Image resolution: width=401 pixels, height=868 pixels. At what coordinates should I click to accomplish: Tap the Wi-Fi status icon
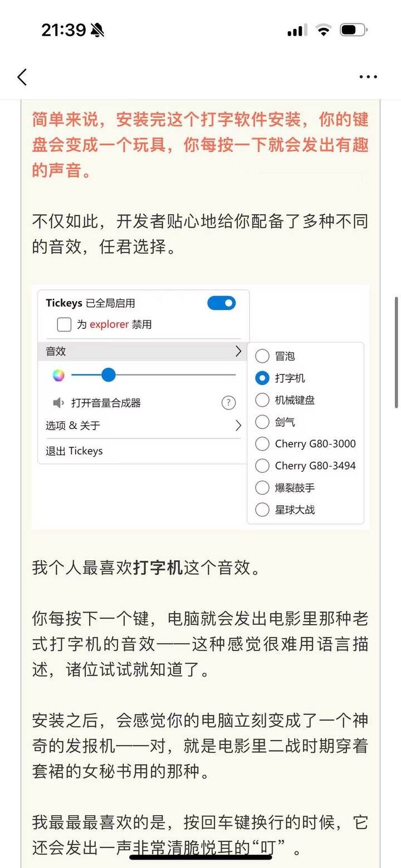click(x=323, y=30)
